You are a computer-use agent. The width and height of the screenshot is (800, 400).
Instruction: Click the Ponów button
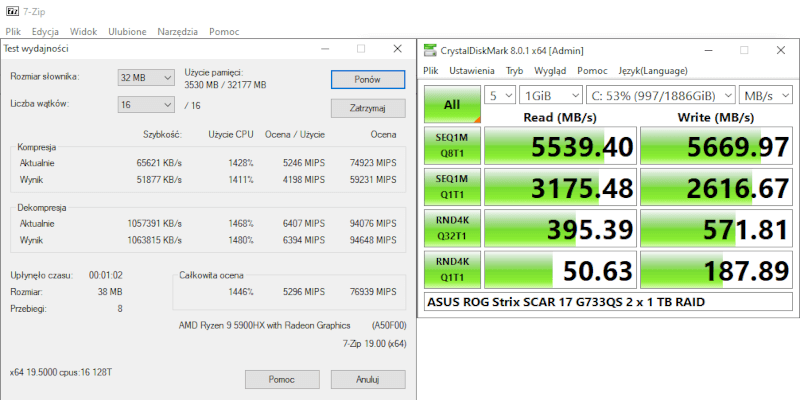pos(368,80)
